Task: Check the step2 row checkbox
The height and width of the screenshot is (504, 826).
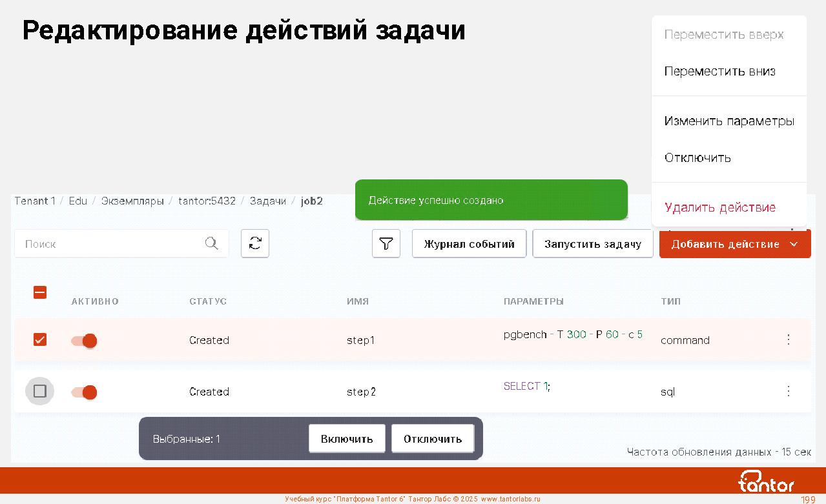Action: (x=40, y=391)
